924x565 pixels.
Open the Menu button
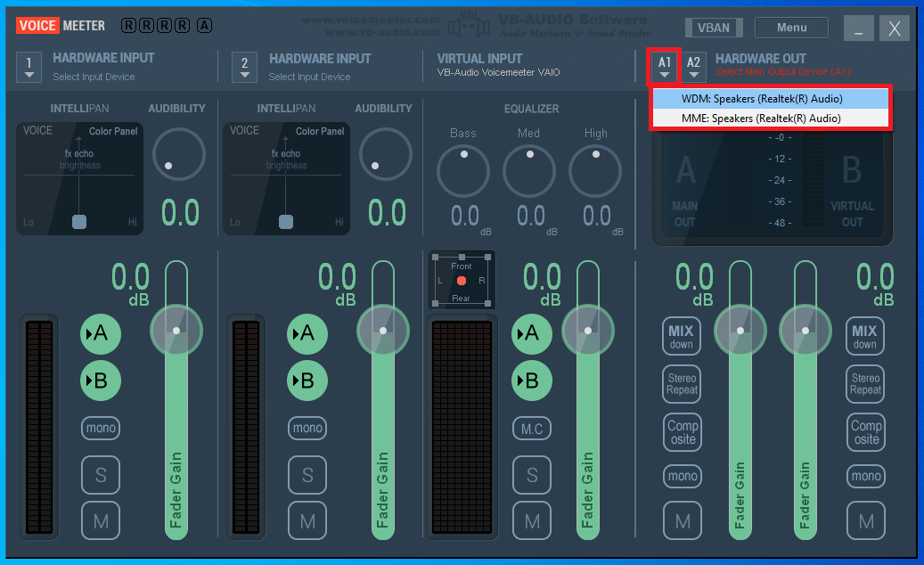pyautogui.click(x=791, y=28)
